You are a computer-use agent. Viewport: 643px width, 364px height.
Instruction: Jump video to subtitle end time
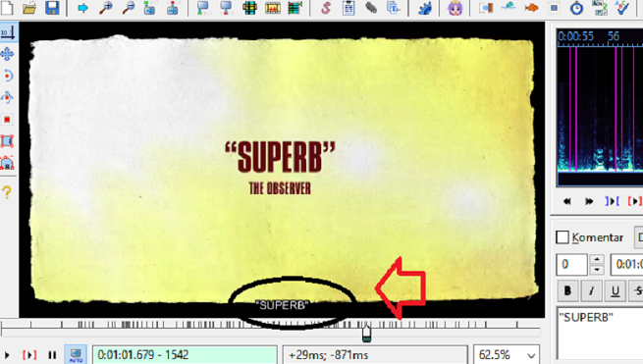pyautogui.click(x=173, y=8)
